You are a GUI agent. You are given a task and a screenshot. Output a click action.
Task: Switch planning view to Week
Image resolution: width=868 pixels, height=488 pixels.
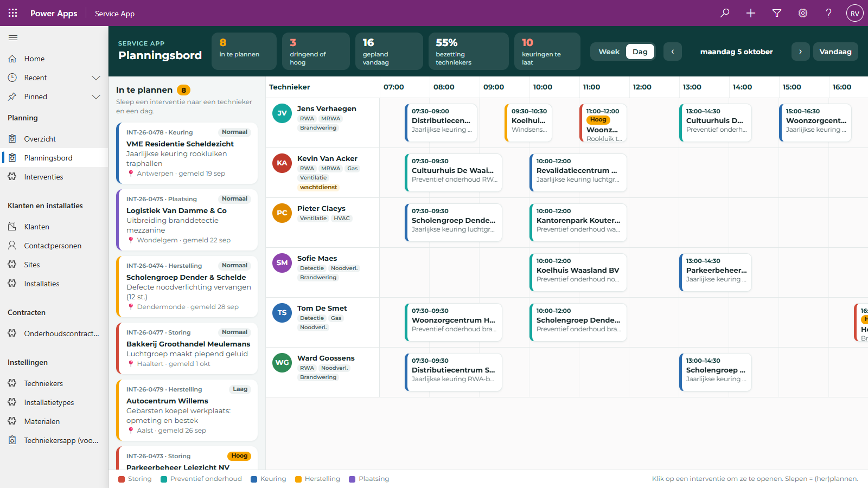point(609,52)
